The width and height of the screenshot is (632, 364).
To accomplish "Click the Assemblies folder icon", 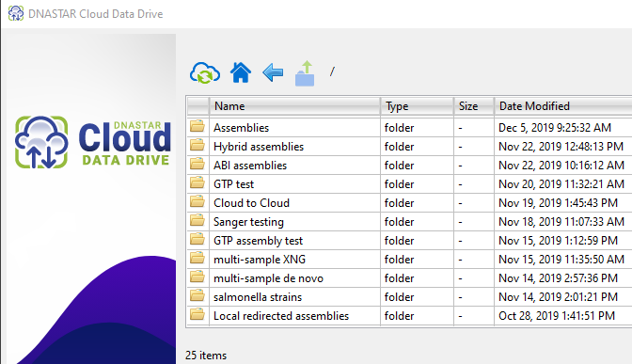I will point(197,127).
